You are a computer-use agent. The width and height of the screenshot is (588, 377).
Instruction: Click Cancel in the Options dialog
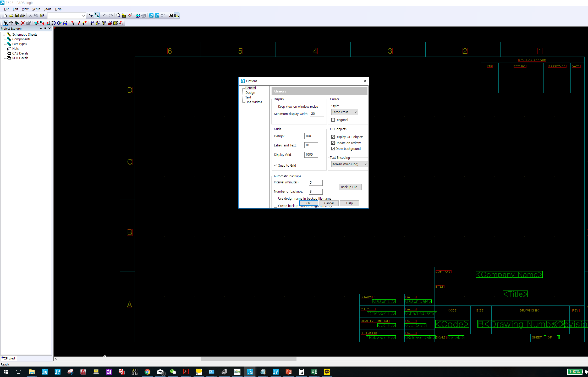click(329, 203)
